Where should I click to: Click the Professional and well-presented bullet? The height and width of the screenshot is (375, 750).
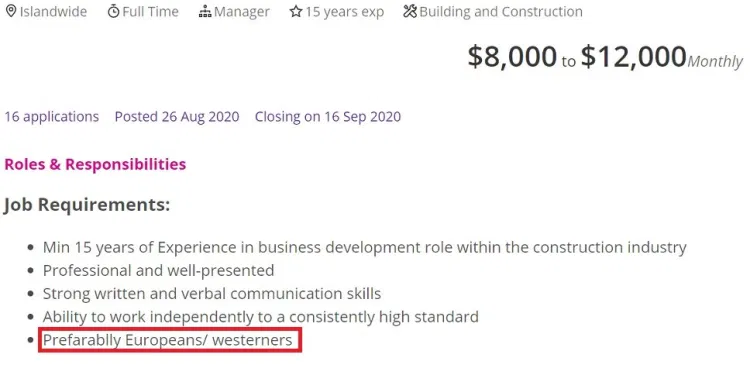pyautogui.click(x=158, y=270)
